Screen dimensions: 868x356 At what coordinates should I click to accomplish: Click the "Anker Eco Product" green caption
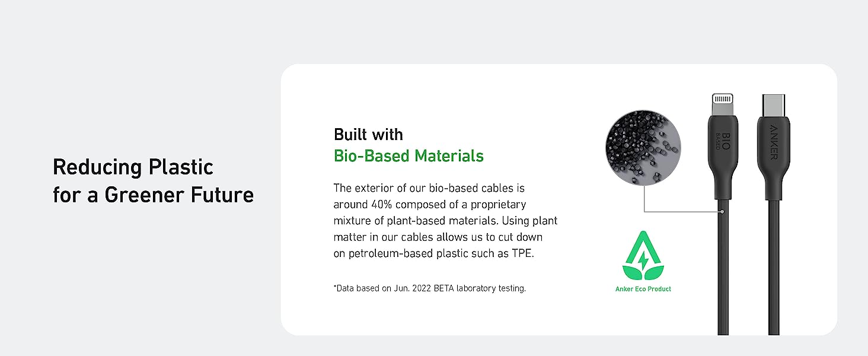(643, 289)
